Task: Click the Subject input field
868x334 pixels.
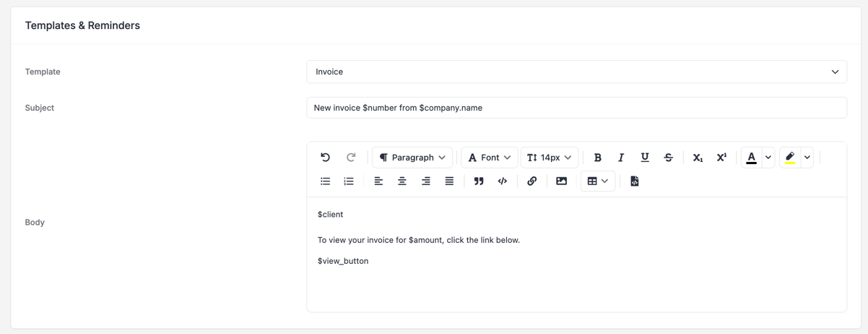Action: coord(576,108)
